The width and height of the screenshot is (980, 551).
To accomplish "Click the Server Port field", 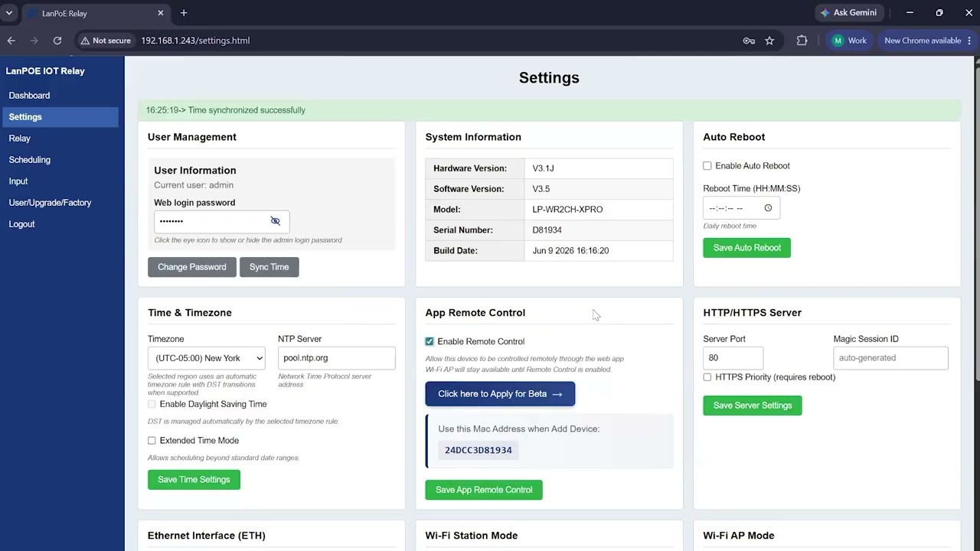I will coord(733,358).
